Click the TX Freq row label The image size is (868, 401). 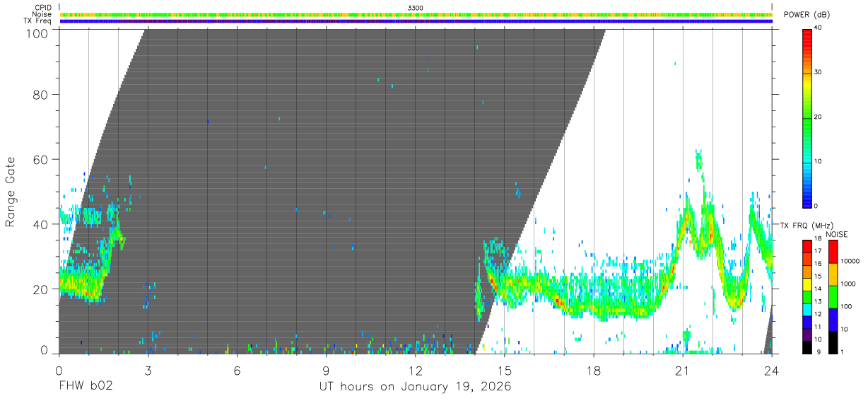(38, 21)
